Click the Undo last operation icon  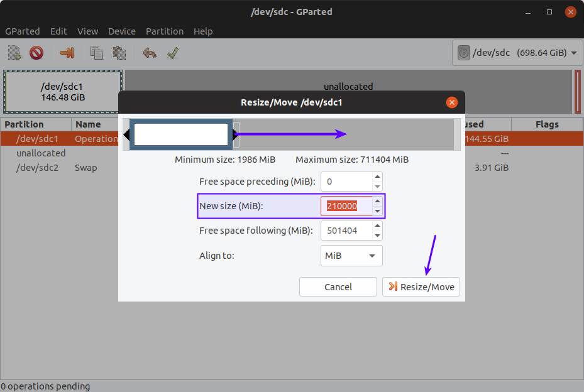point(150,53)
